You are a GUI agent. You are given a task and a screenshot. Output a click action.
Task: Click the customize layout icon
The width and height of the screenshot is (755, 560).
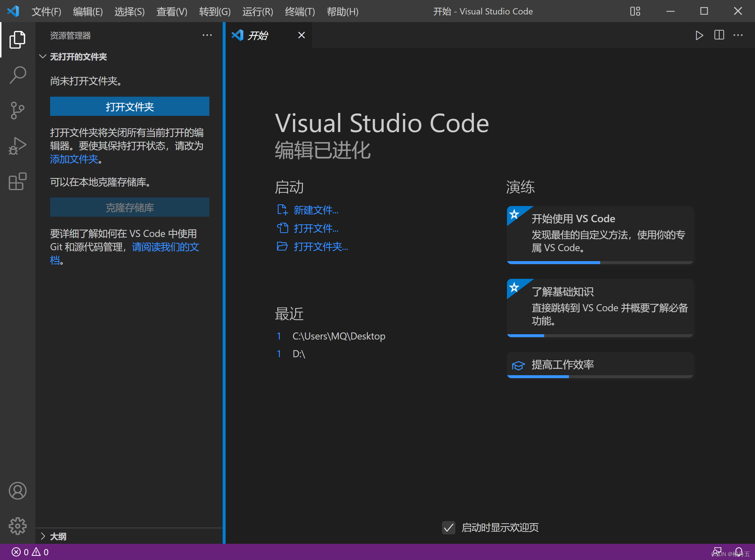(x=635, y=11)
